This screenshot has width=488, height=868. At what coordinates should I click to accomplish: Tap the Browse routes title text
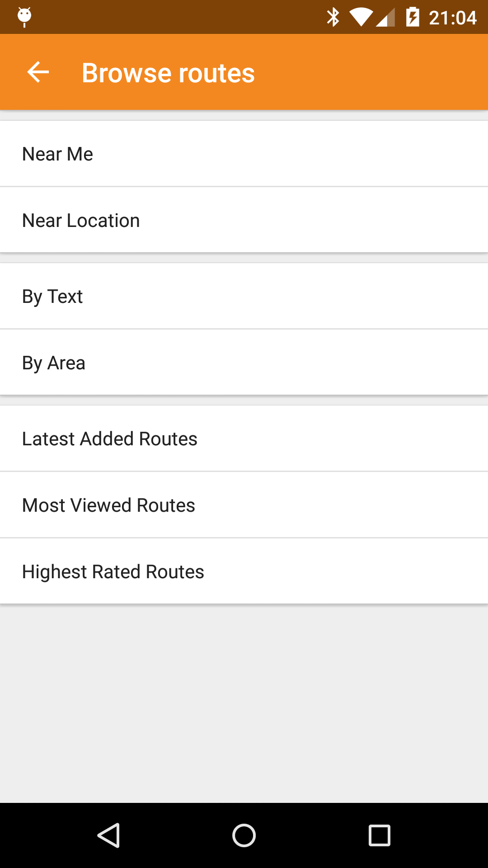(168, 73)
